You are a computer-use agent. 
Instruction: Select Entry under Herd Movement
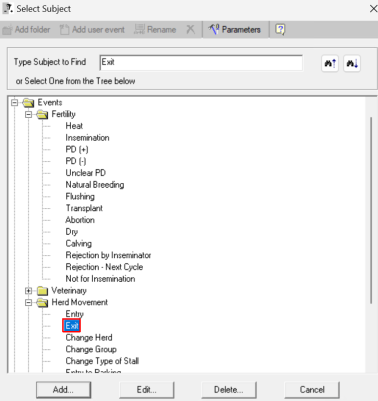point(75,314)
